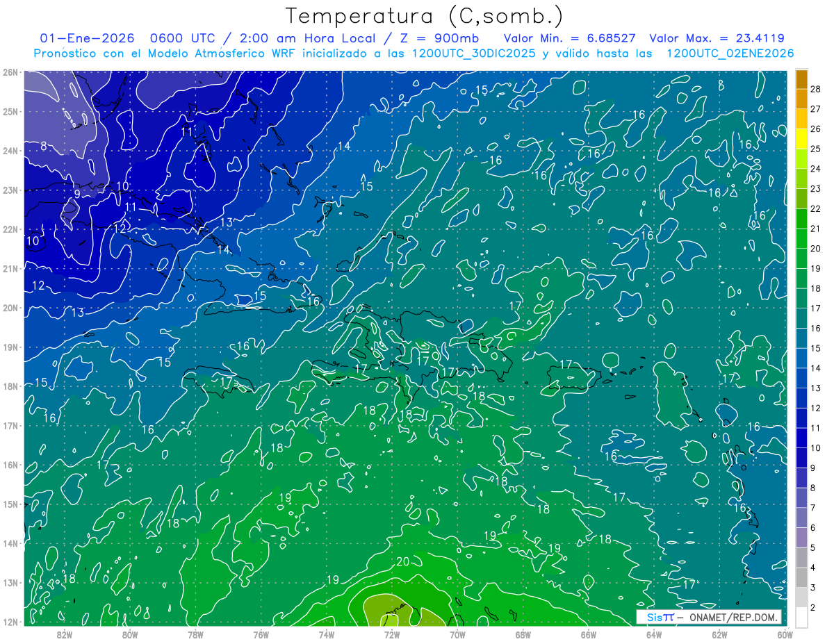The width and height of the screenshot is (834, 644).
Task: Click the 'Temperatura (C,somb.)' map title
Action: (425, 16)
